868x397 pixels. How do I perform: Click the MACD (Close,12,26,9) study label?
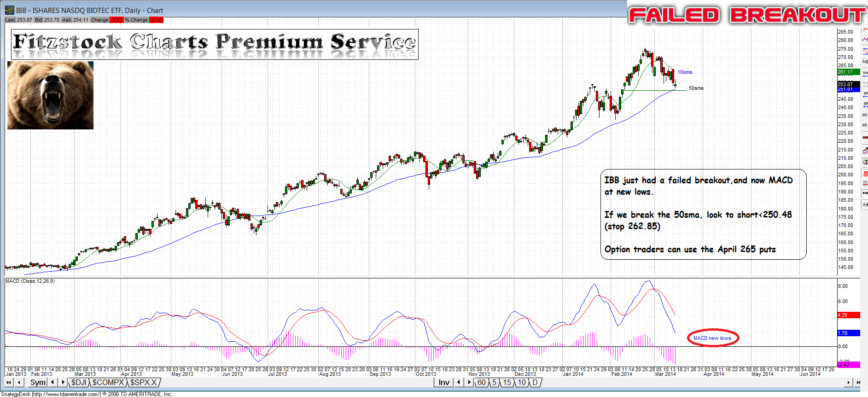click(30, 281)
